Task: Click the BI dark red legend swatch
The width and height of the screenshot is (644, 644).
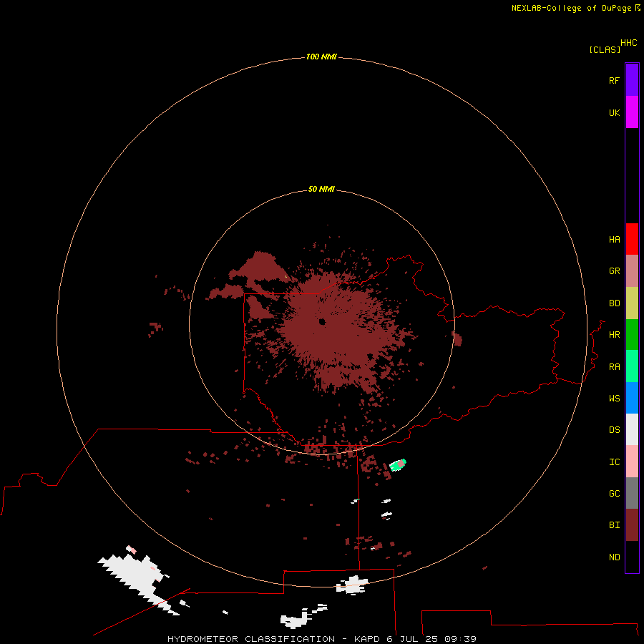Action: (x=632, y=525)
